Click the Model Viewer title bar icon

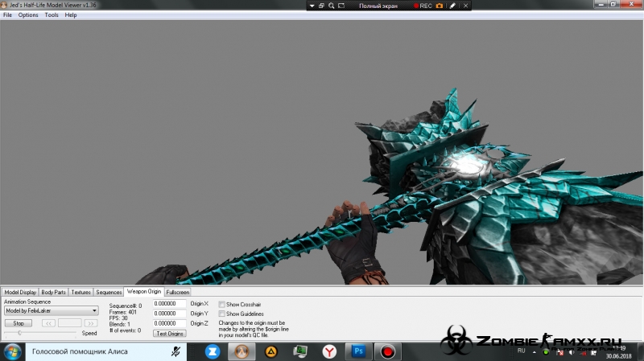pos(4,5)
